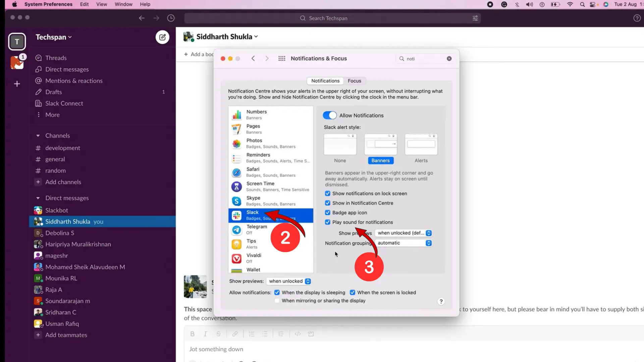Open the View menu
Screen dimensions: 644x362
[x=101, y=4]
